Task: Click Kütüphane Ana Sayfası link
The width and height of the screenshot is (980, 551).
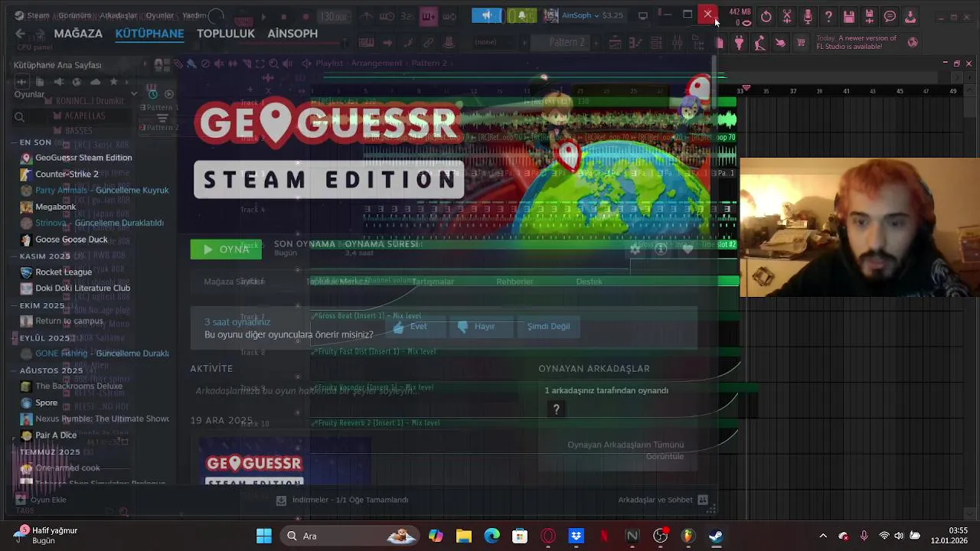Action: pyautogui.click(x=57, y=65)
